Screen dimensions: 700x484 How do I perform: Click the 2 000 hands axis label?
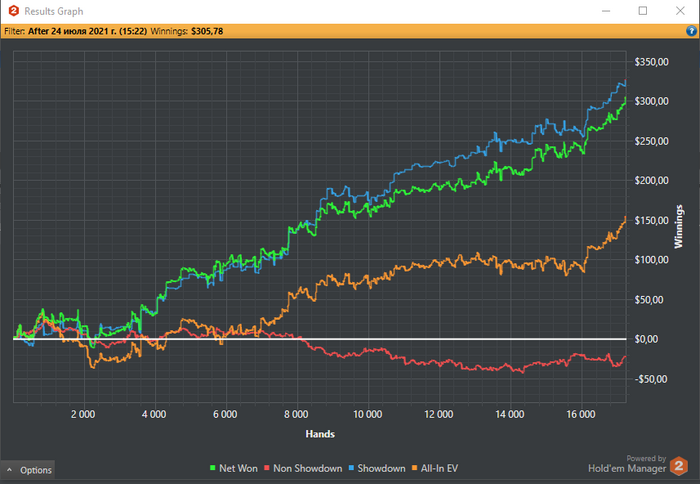[83, 414]
